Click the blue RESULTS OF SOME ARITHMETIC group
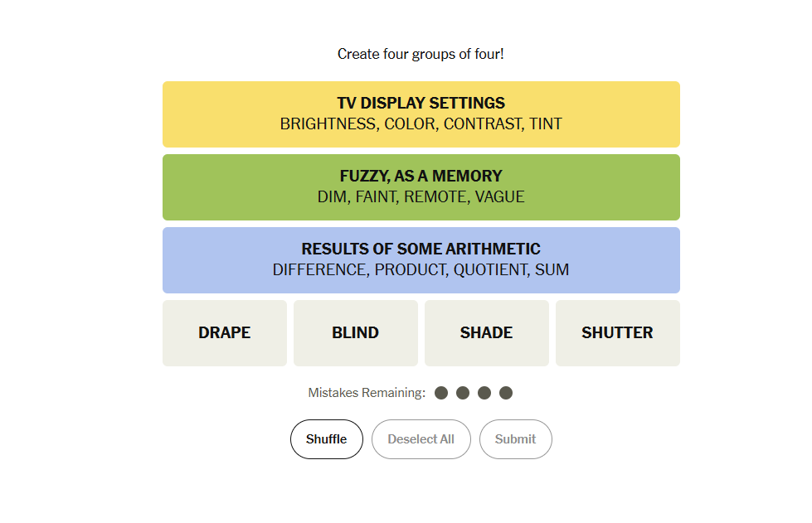The height and width of the screenshot is (523, 812). click(x=421, y=260)
